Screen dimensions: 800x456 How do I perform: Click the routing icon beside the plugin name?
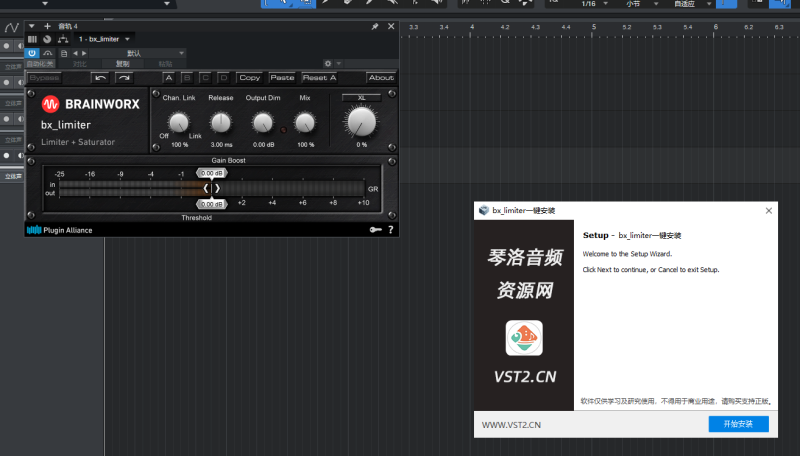coord(63,39)
